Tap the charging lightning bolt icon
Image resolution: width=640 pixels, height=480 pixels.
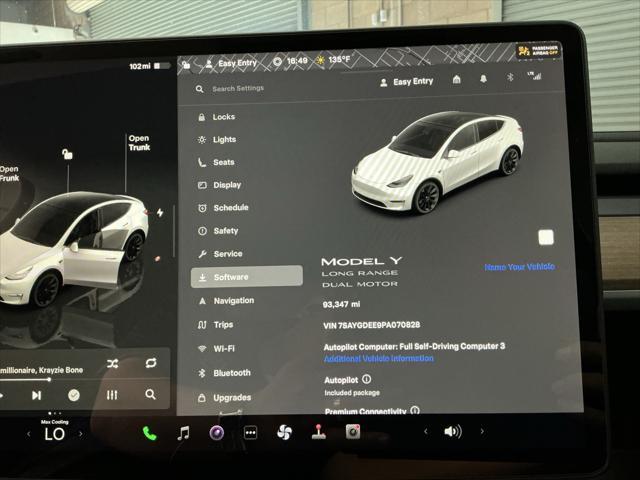tap(160, 212)
